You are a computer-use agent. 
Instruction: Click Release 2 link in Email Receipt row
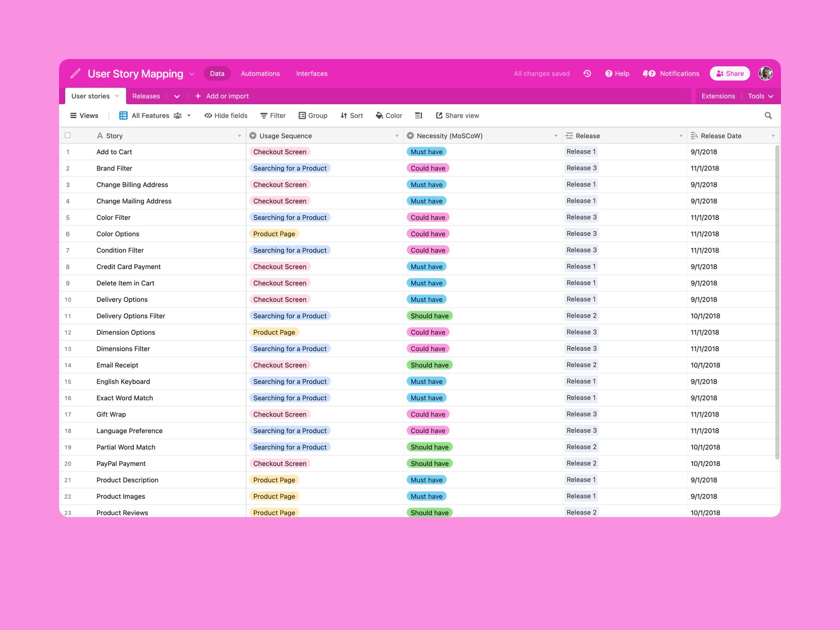[581, 365]
